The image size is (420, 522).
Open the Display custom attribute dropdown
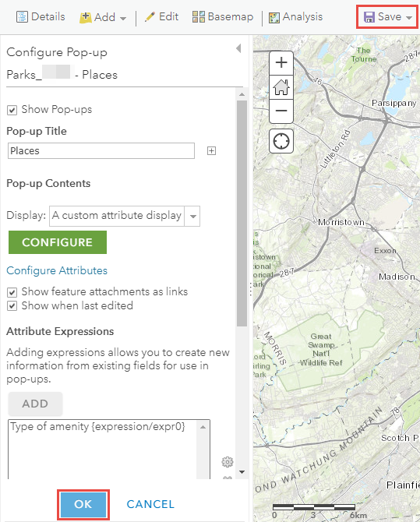[125, 216]
